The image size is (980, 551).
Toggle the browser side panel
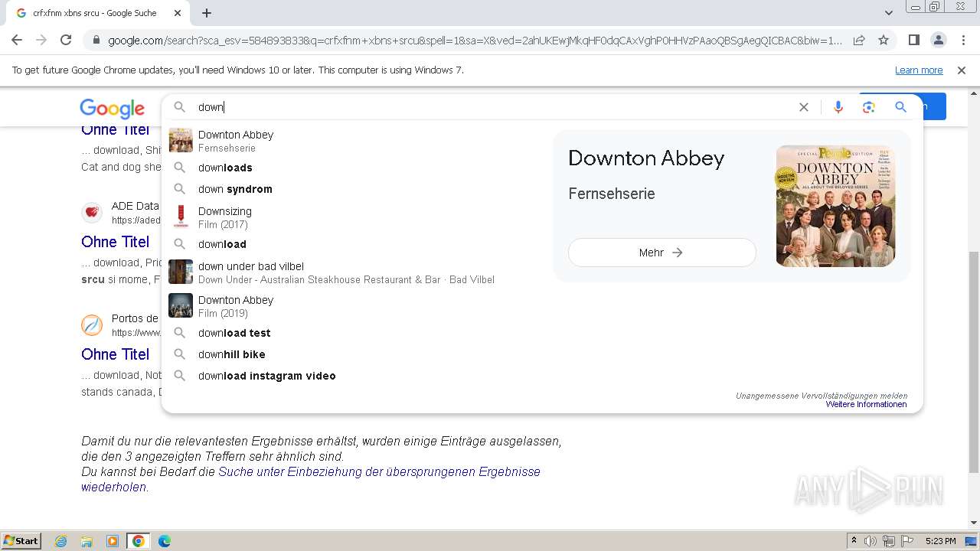click(913, 40)
